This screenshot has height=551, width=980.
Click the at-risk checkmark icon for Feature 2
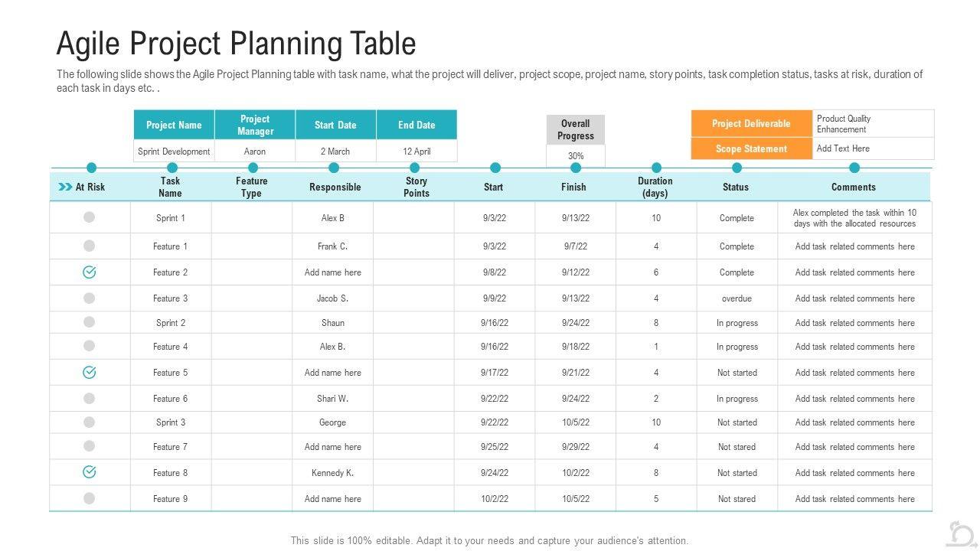(x=90, y=272)
